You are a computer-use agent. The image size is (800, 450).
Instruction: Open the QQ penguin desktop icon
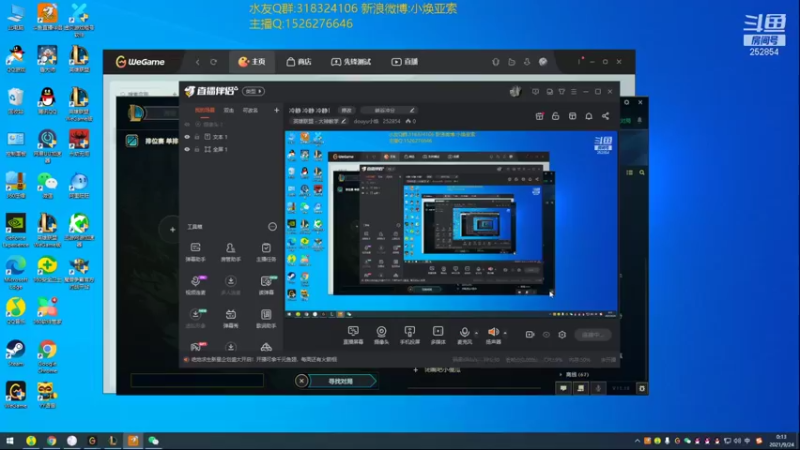pos(47,101)
